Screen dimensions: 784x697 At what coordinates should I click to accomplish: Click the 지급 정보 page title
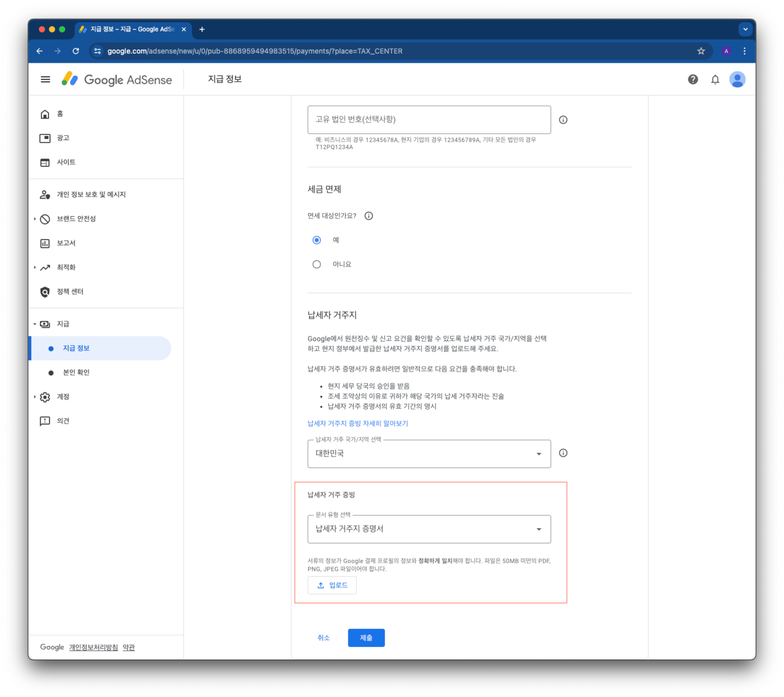pos(225,79)
